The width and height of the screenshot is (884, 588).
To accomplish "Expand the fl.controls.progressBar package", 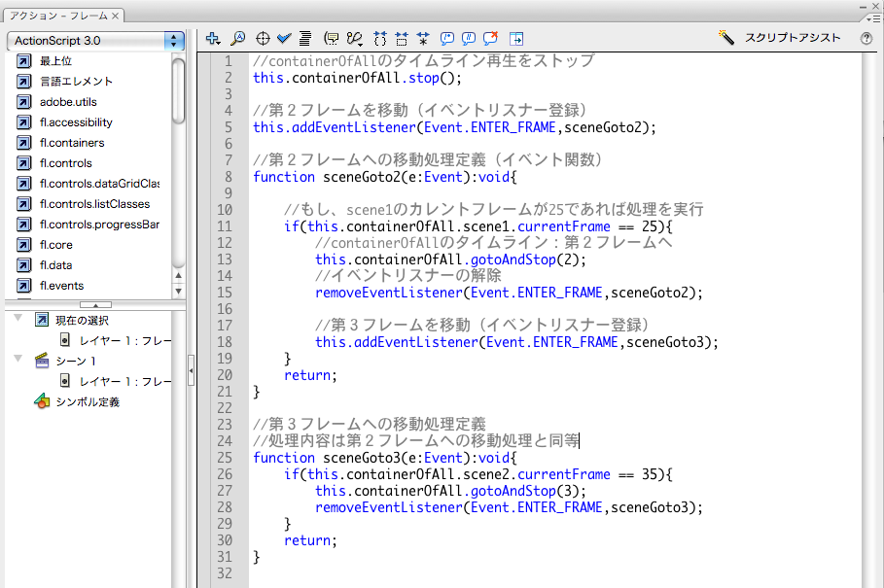I will 88,225.
